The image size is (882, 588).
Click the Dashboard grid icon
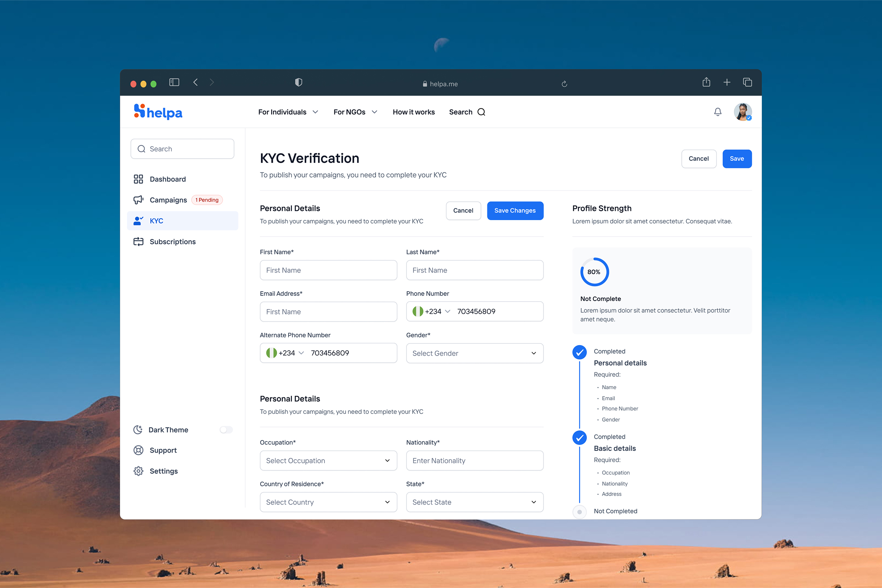coord(139,179)
